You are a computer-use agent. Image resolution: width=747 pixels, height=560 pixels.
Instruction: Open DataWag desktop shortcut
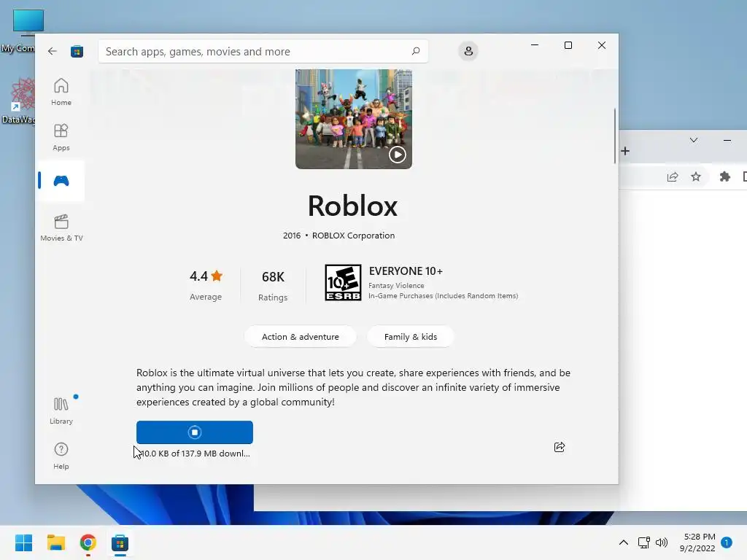19,101
